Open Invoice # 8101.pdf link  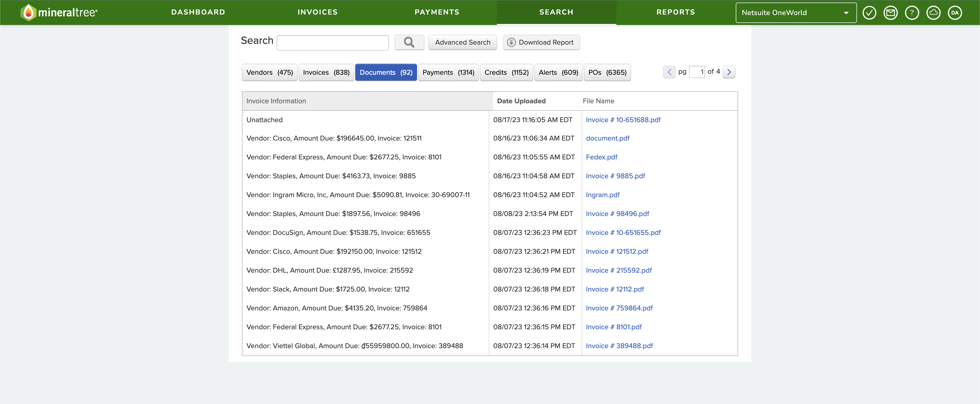point(614,327)
